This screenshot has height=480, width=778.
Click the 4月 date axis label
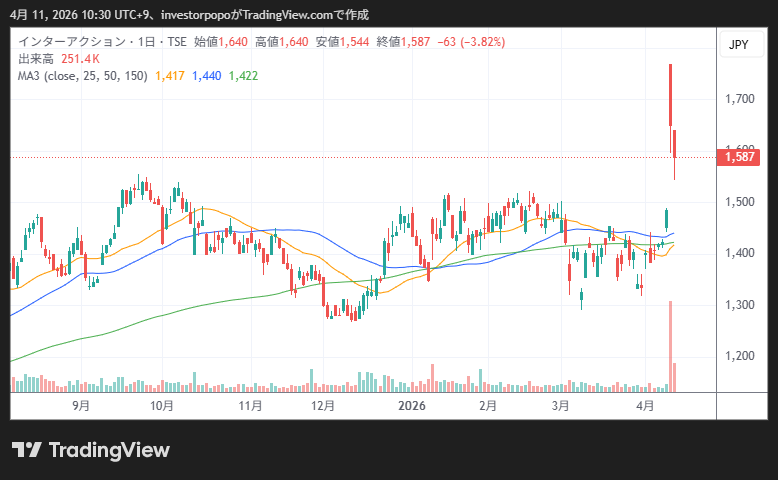[645, 406]
